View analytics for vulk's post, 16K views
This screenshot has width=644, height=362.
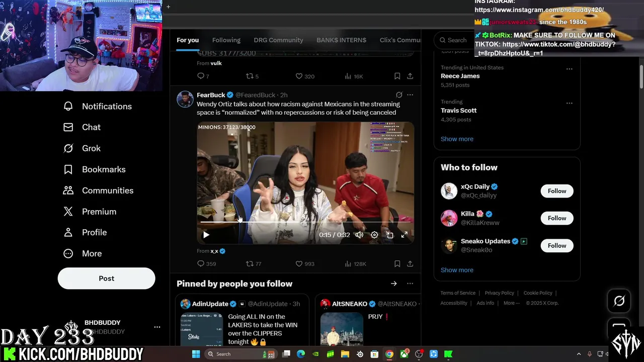pos(353,76)
